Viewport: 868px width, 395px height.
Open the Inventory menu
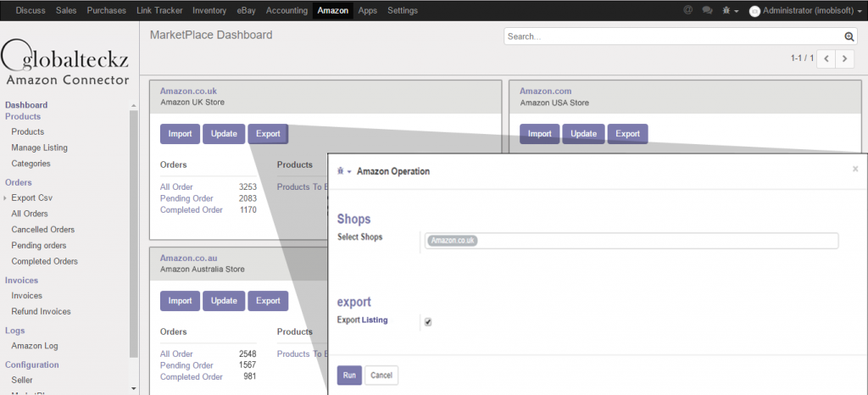pos(209,10)
